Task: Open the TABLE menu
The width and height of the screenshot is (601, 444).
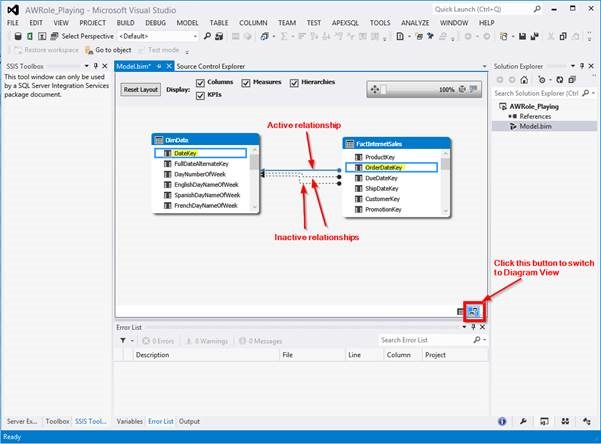Action: [x=219, y=23]
